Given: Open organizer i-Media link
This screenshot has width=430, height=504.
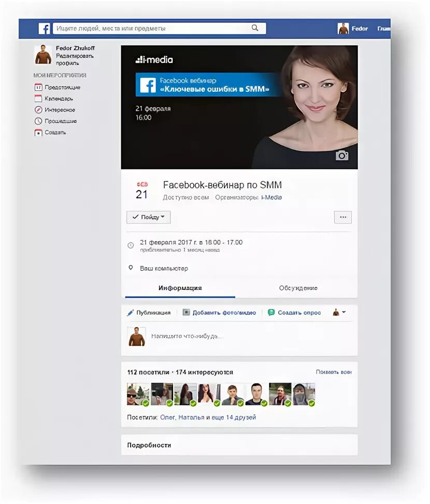Looking at the screenshot, I should (x=271, y=198).
